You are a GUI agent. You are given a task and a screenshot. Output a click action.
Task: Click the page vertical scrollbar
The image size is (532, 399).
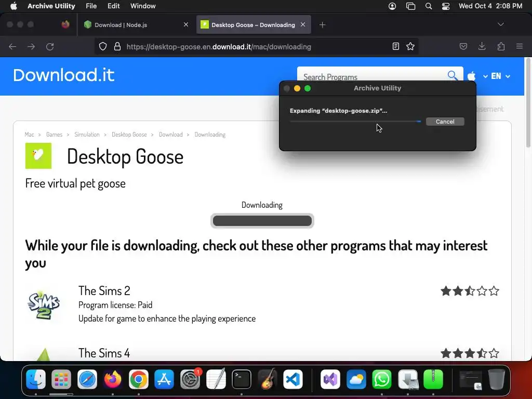click(x=528, y=102)
